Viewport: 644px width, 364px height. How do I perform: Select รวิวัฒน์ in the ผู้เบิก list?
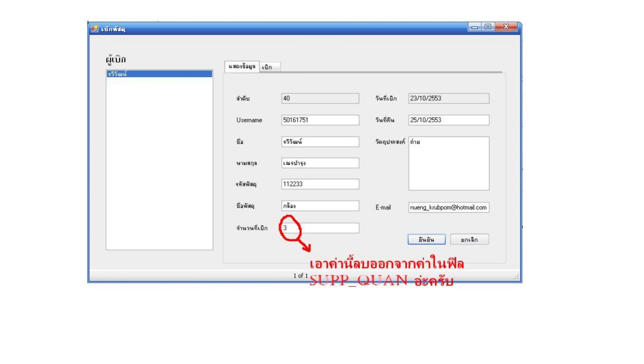159,74
